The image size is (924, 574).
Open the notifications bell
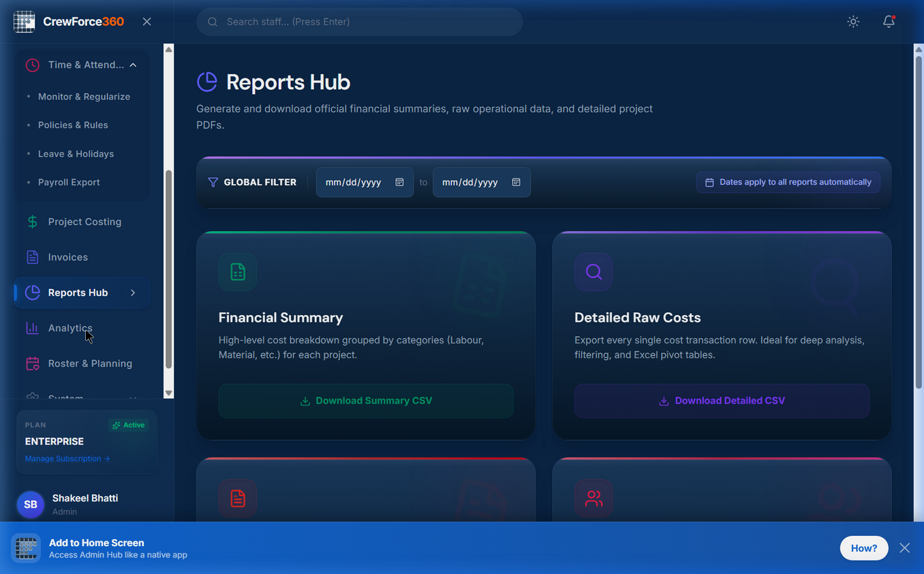(x=889, y=22)
